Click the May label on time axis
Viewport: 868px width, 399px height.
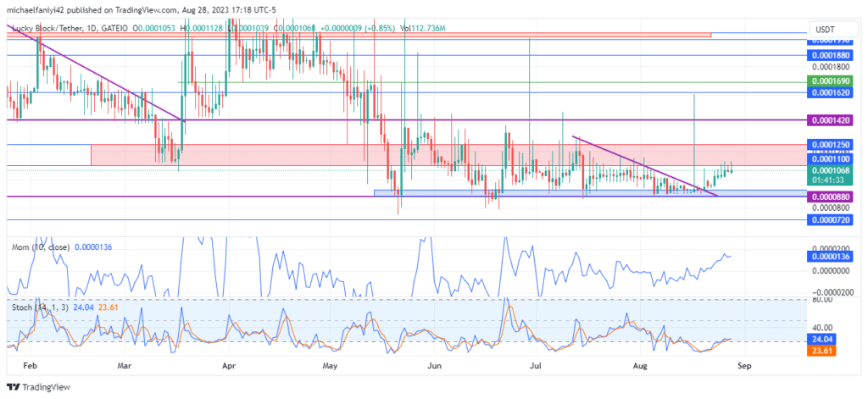pos(330,366)
